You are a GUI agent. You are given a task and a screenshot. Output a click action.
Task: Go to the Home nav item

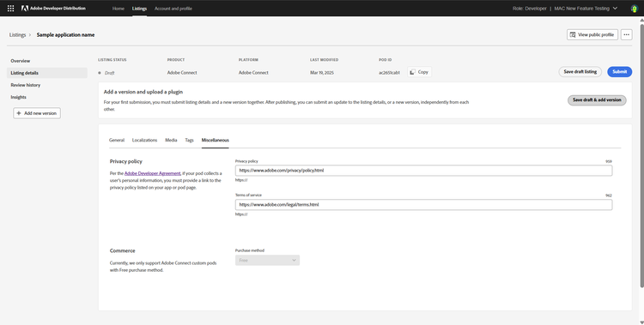[118, 9]
